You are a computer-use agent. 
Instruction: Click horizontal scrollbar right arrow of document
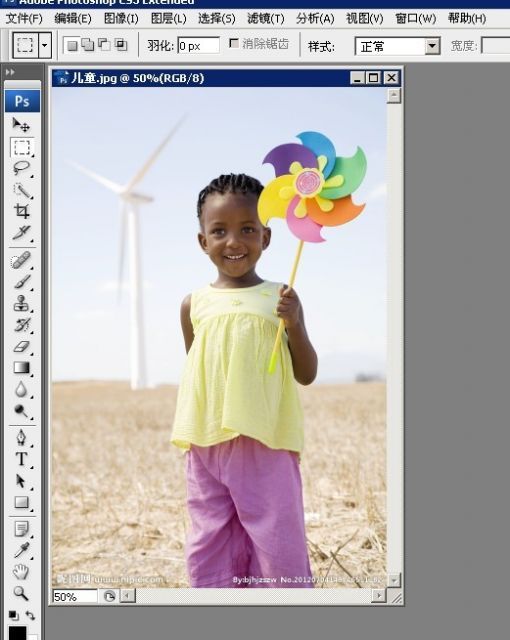379,596
